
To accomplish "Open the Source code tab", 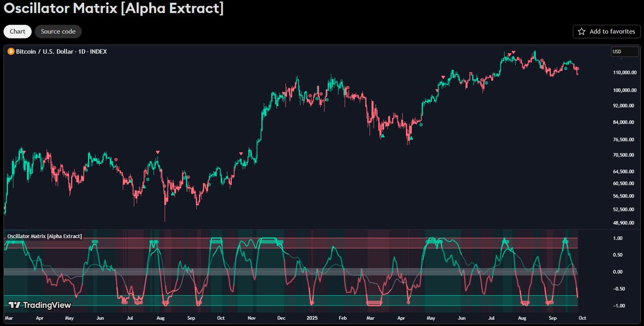I will (x=58, y=32).
